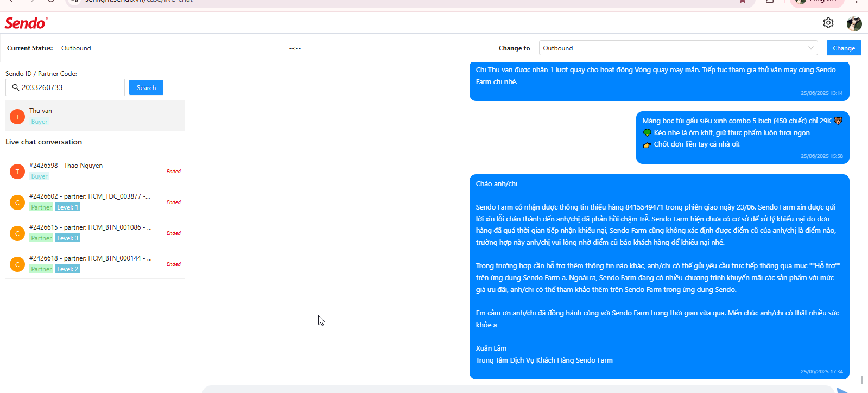Click avatar of conversation #2426598
The height and width of the screenshot is (393, 868).
click(x=17, y=172)
